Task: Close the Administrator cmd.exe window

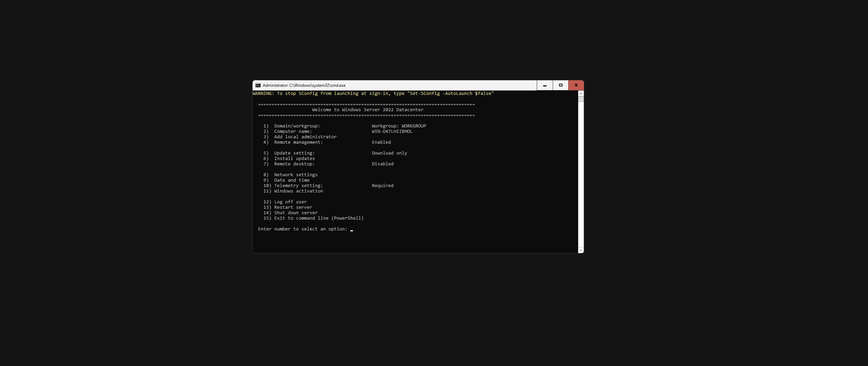Action: [x=576, y=85]
